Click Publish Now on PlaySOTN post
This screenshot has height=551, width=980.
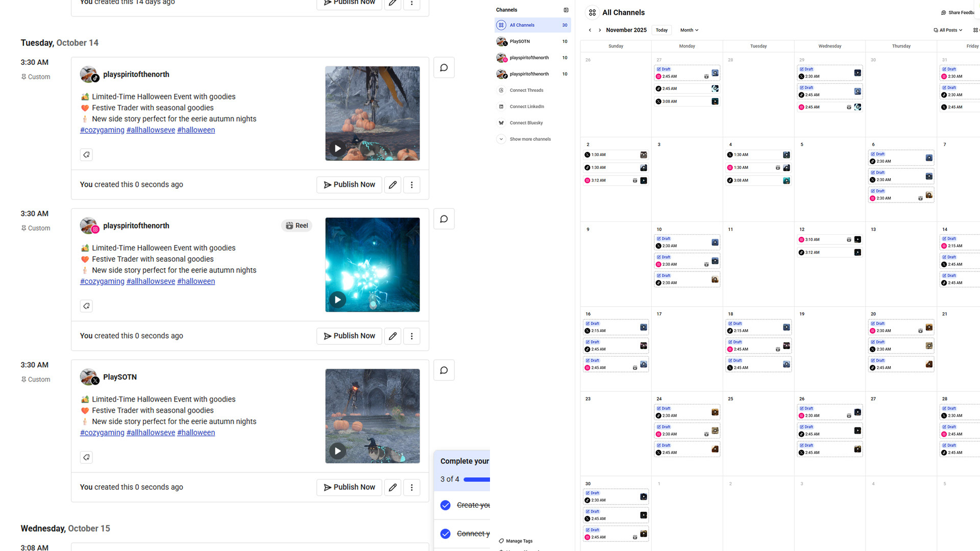pos(349,487)
